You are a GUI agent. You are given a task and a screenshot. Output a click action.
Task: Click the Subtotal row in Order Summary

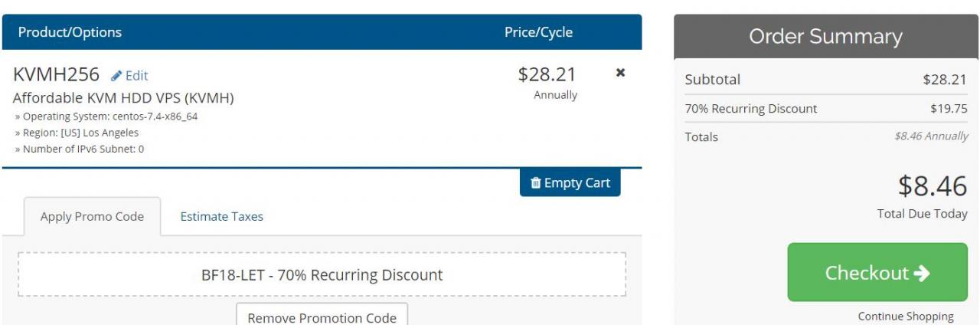click(825, 80)
